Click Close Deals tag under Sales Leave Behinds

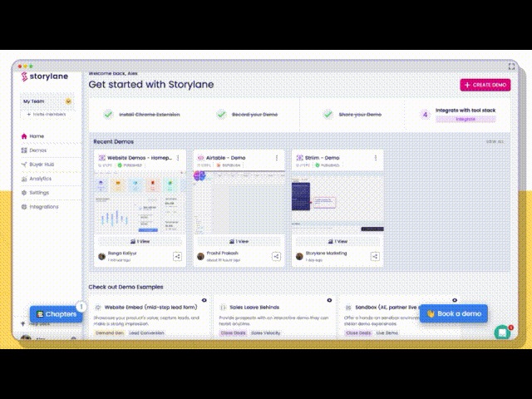(233, 332)
